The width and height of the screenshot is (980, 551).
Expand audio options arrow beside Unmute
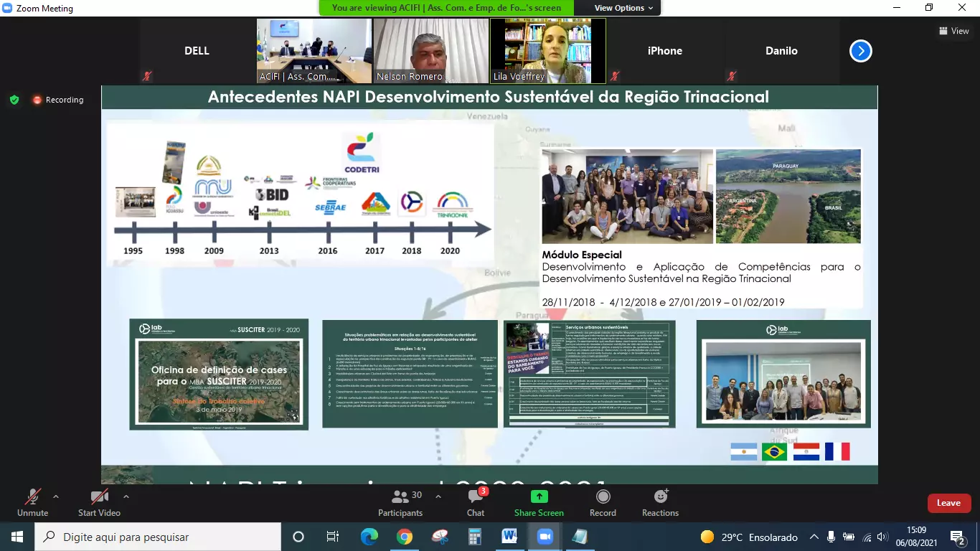pos(56,496)
